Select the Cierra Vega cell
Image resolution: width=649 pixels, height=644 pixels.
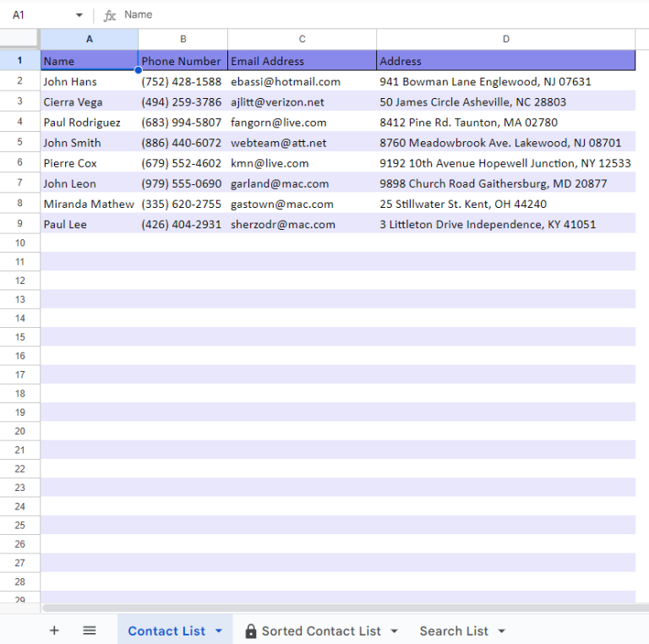click(90, 101)
